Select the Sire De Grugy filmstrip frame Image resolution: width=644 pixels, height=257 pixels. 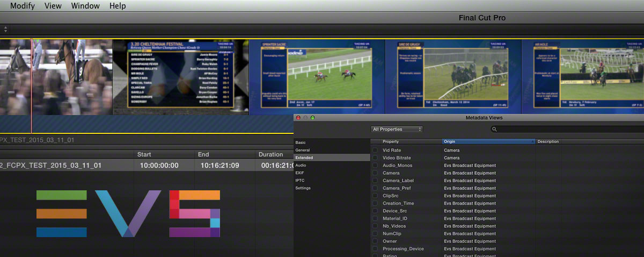[x=453, y=76]
